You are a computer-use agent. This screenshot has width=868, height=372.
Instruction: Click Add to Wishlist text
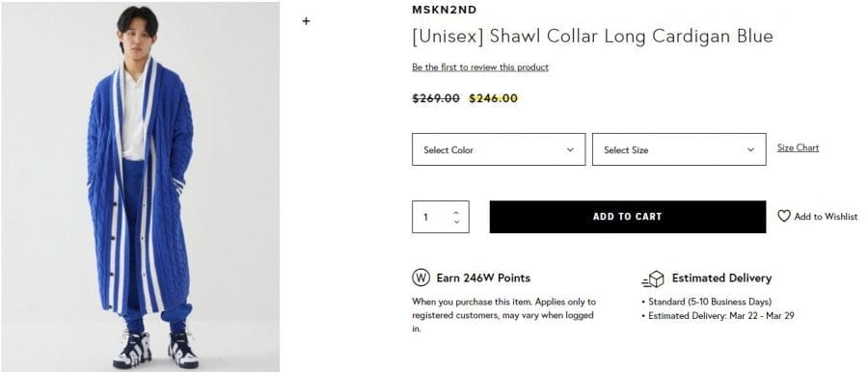pyautogui.click(x=826, y=217)
